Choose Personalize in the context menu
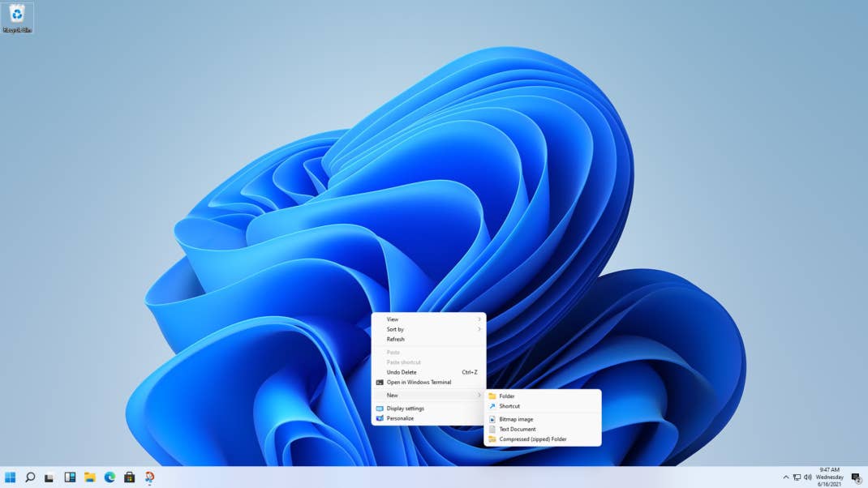This screenshot has height=488, width=868. click(428, 418)
